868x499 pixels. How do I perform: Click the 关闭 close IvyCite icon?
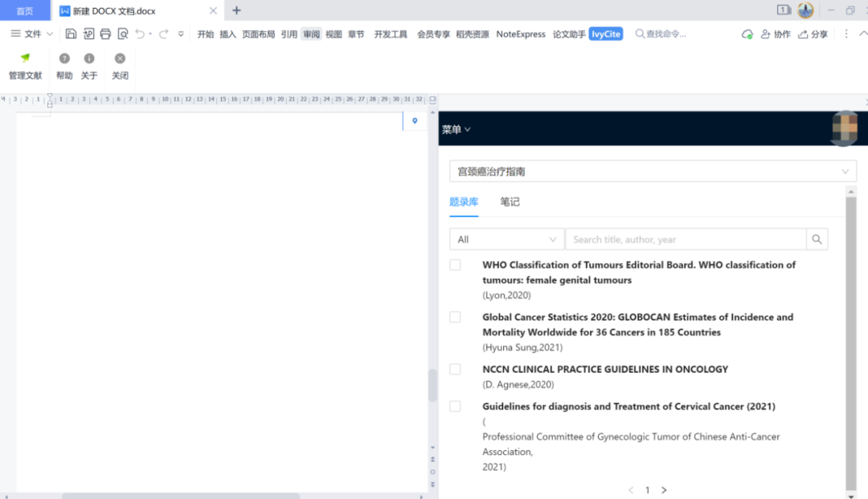[120, 66]
